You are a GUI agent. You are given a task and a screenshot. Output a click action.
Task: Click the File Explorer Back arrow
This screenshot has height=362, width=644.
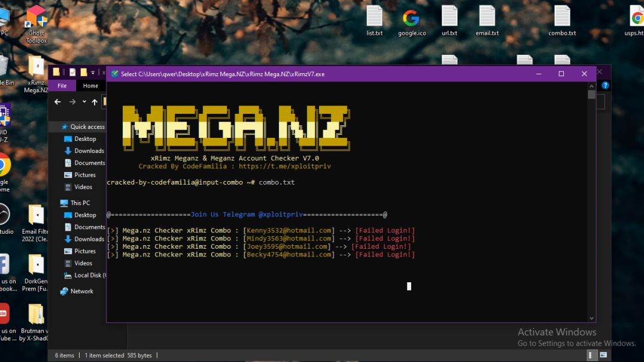point(57,102)
